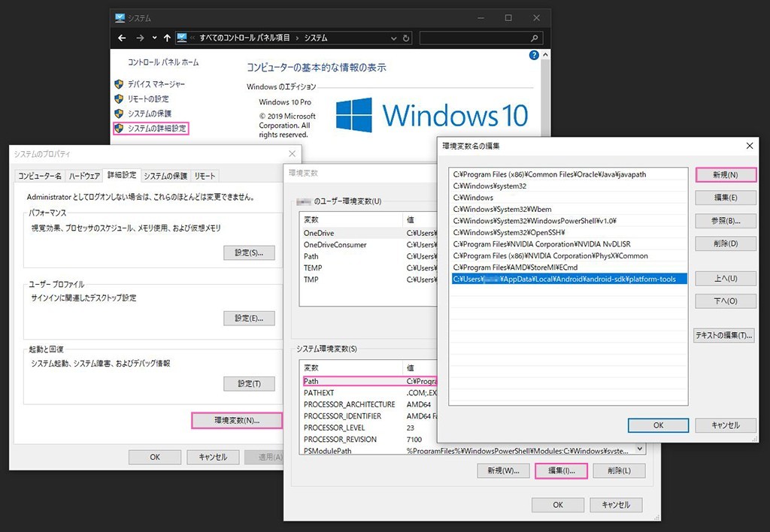The width and height of the screenshot is (770, 532).
Task: Select the 詳細設定 tab
Action: coord(122,175)
